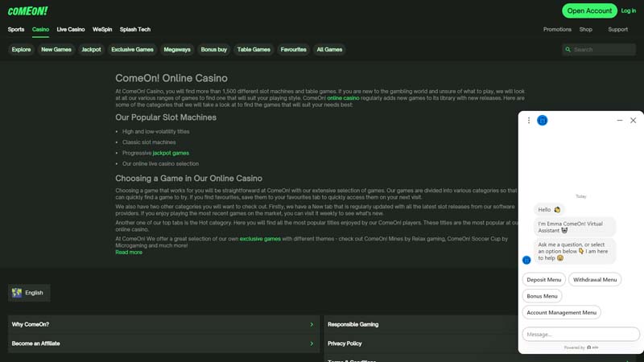
Task: Click the ComeOn! Online Casino heading
Action: coord(171,78)
